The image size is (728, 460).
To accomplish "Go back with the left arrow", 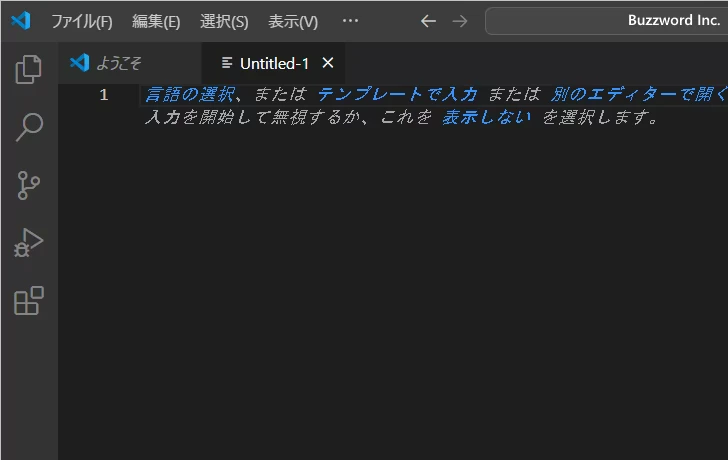I will click(428, 21).
